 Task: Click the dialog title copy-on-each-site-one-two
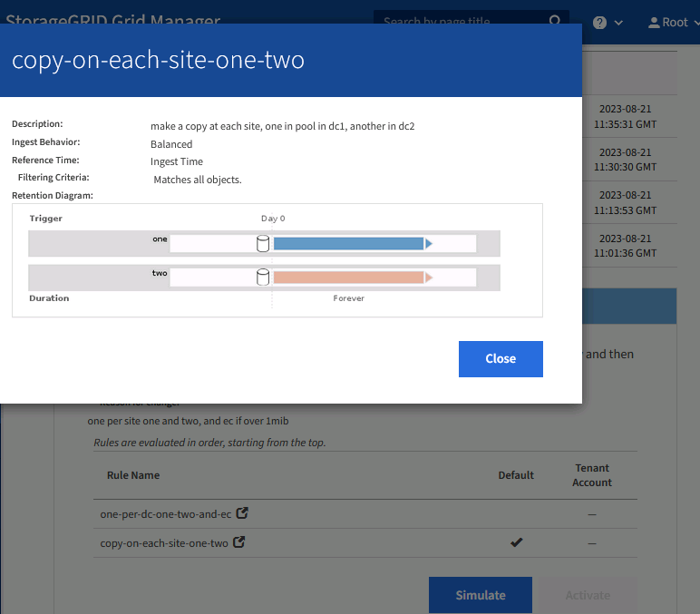[158, 60]
